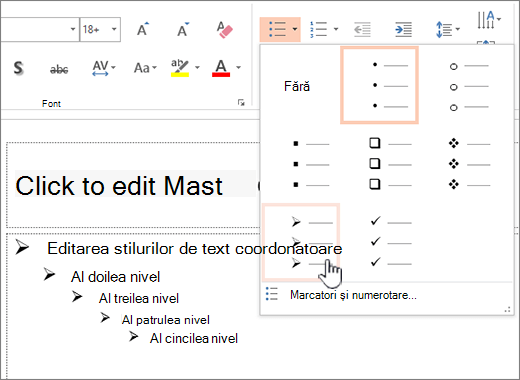The width and height of the screenshot is (520, 380).
Task: Toggle strikethrough abc formatting
Action: (x=59, y=69)
